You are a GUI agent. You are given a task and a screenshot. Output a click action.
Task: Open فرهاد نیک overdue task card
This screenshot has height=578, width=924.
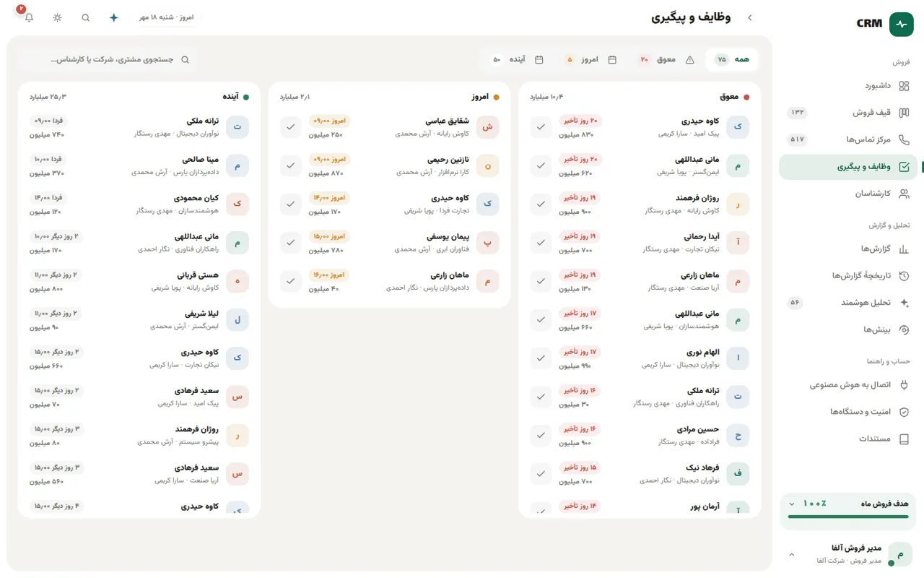640,474
